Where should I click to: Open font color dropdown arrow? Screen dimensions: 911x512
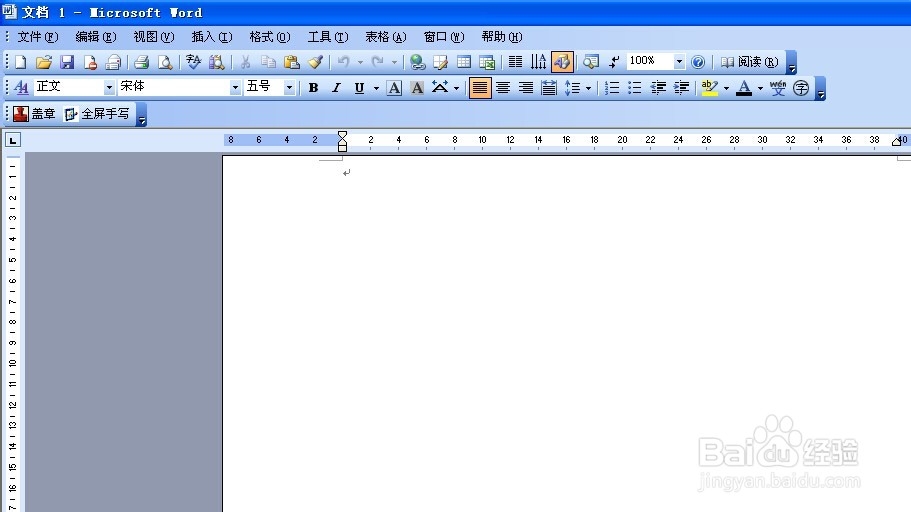760,88
